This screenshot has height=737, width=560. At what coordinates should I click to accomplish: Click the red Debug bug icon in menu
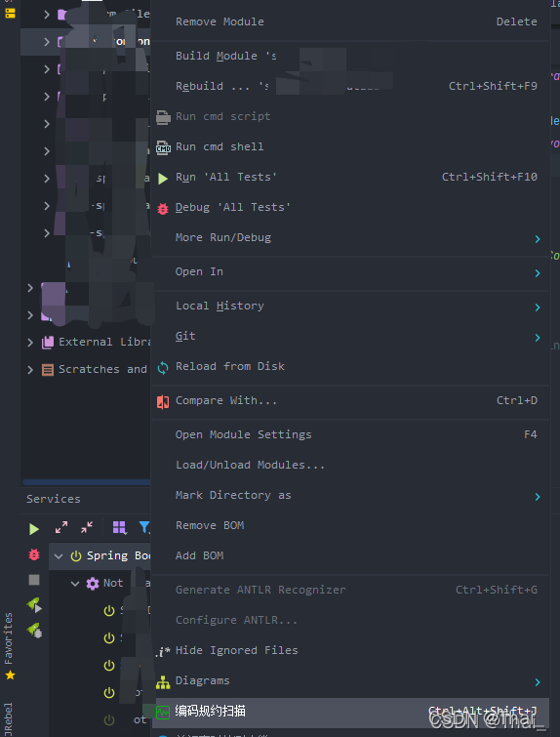(163, 208)
